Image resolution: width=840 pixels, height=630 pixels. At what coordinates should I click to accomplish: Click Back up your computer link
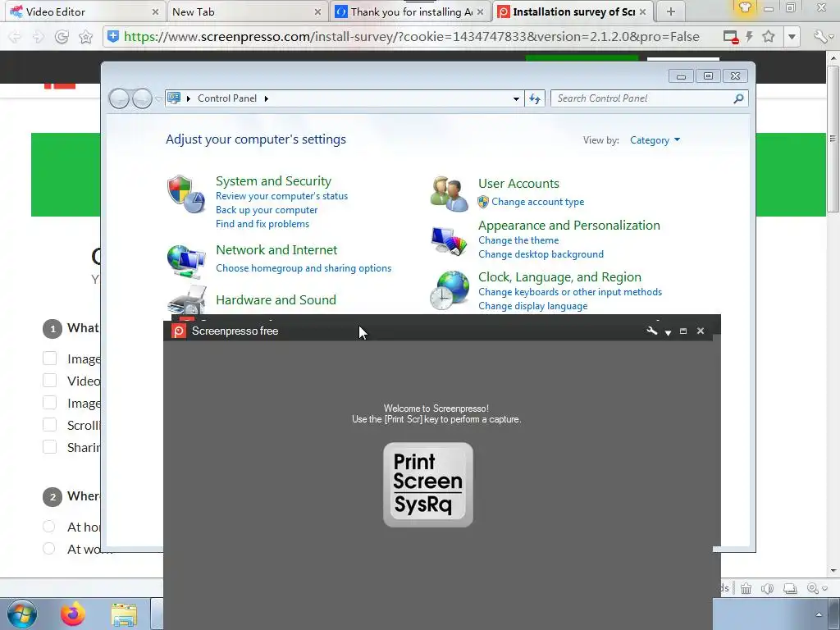pos(267,210)
